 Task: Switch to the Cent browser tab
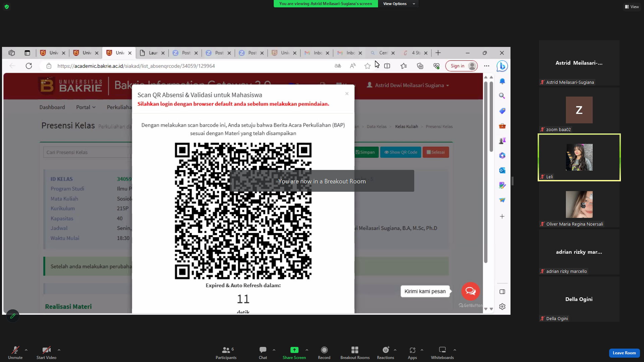click(x=382, y=53)
